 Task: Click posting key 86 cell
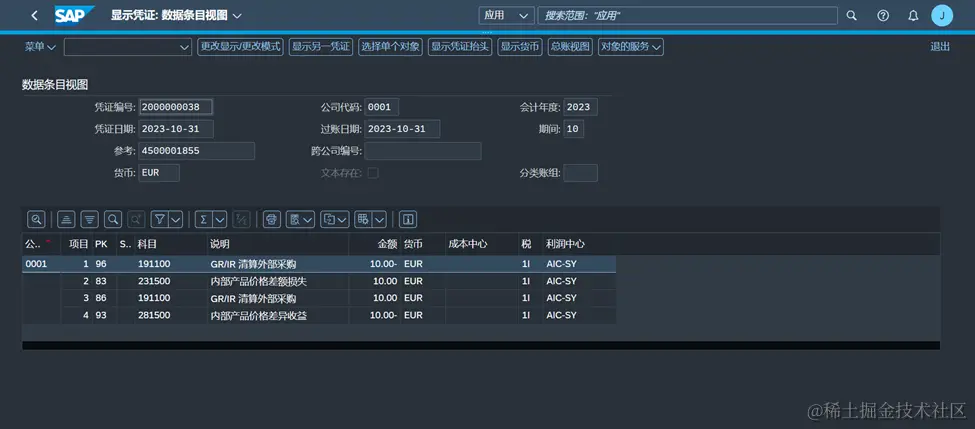(x=104, y=298)
